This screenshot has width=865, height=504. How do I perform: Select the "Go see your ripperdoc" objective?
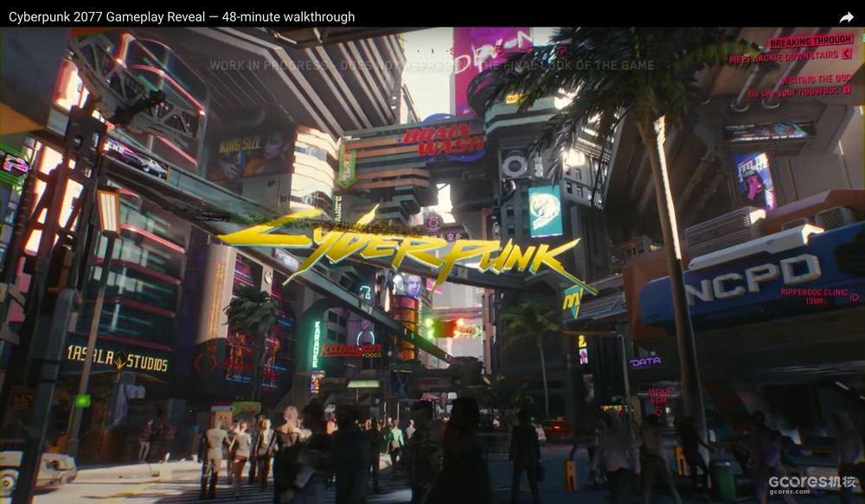click(794, 93)
